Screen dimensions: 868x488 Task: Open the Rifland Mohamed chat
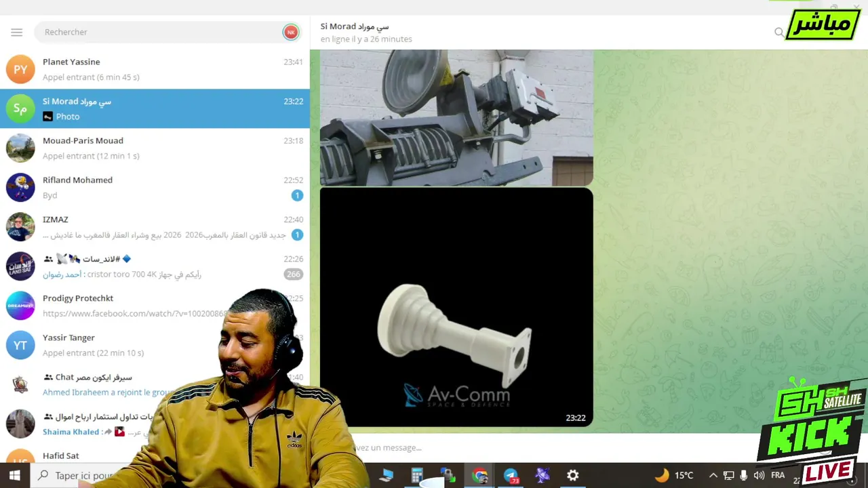(x=155, y=187)
